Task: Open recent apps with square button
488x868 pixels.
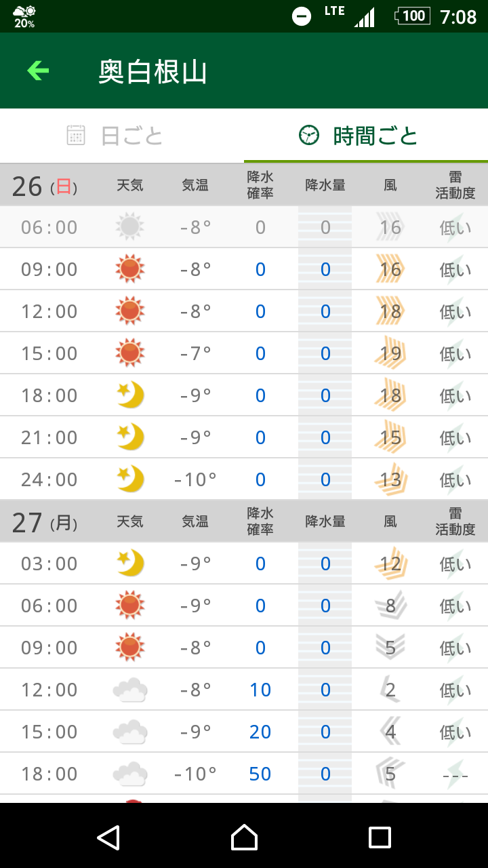Action: pos(380,837)
